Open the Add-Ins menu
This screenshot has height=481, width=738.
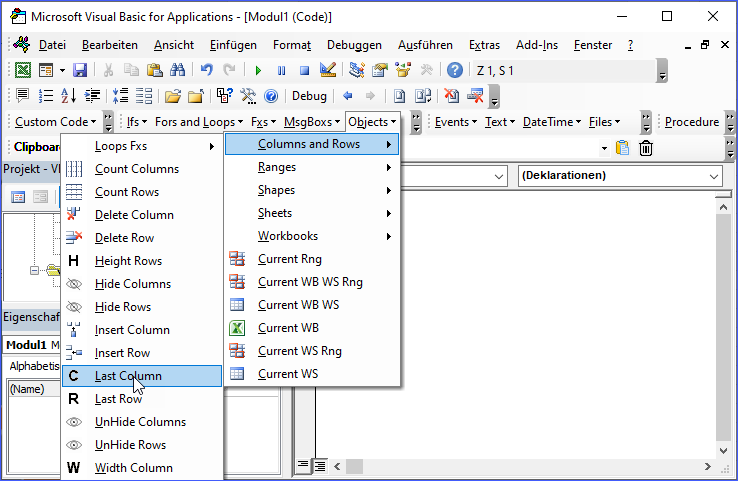pos(537,45)
